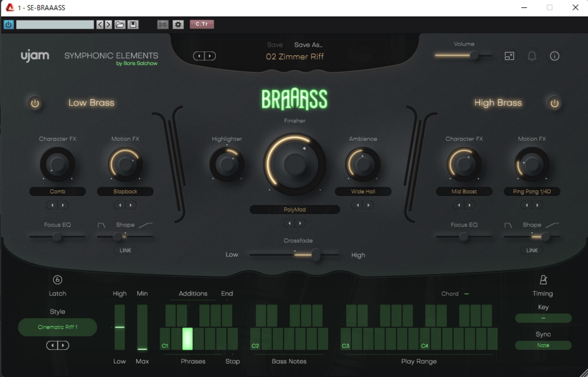This screenshot has width=588, height=377.
Task: Click the host preset name field
Action: (x=55, y=24)
